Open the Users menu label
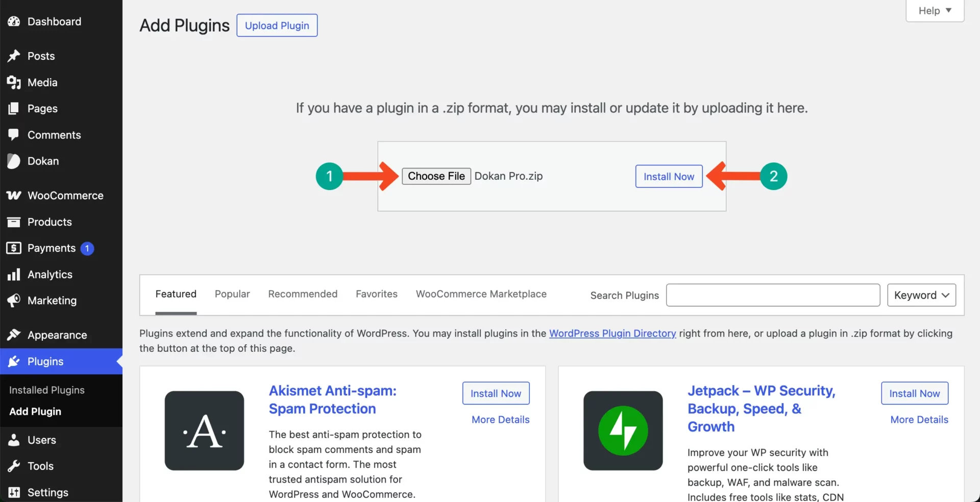This screenshot has height=502, width=980. (x=42, y=440)
